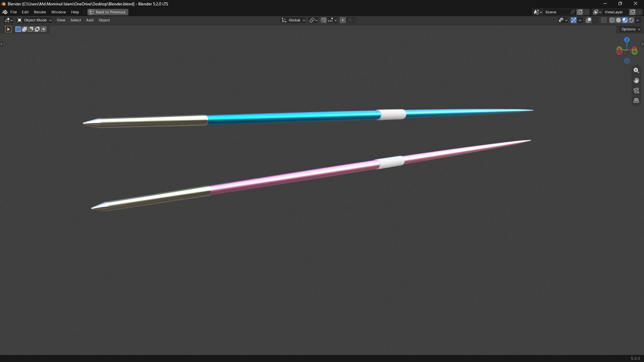The height and width of the screenshot is (362, 644).
Task: Open the viewport shading options arrow
Action: point(638,20)
